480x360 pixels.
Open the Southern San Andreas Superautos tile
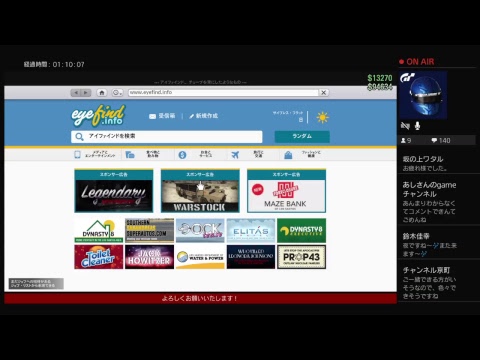(x=149, y=231)
